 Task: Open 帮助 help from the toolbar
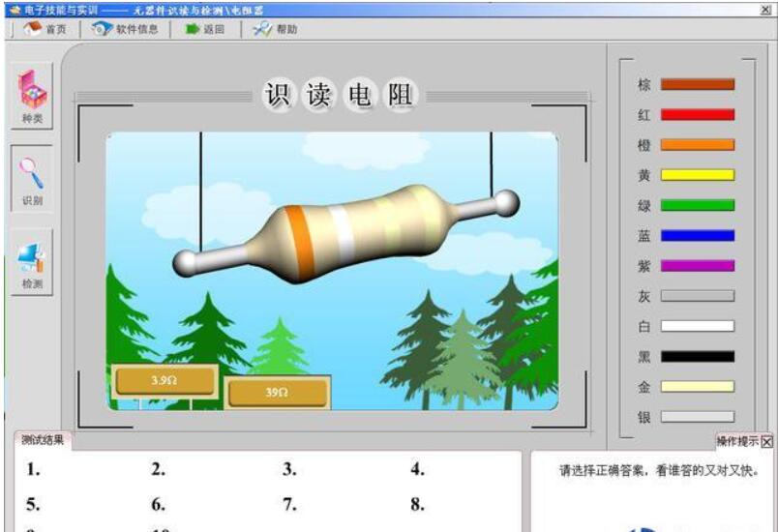pos(276,29)
